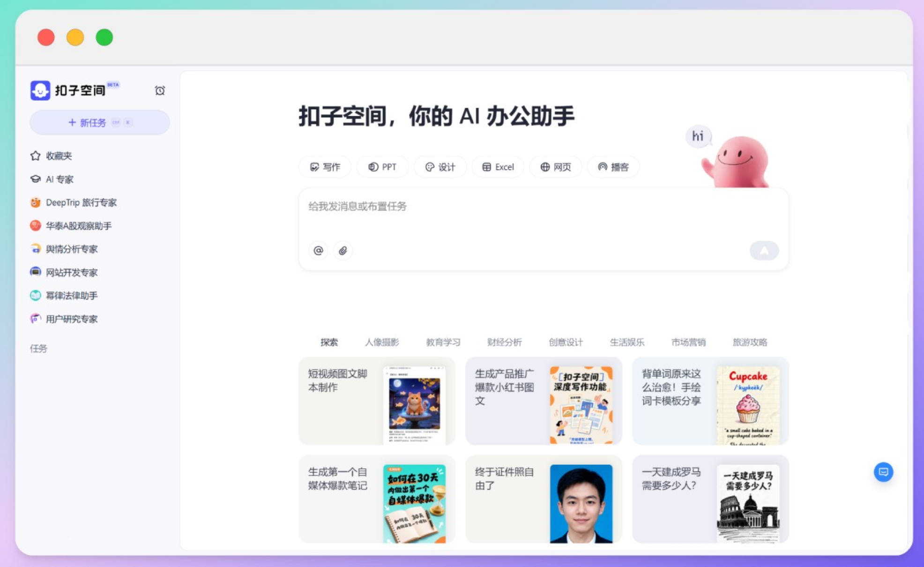The height and width of the screenshot is (567, 924).
Task: Click the paperclip attachment icon
Action: [343, 251]
